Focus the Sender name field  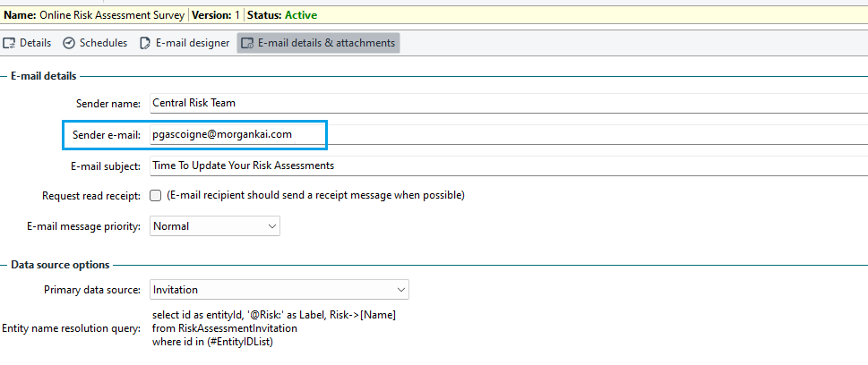(509, 103)
